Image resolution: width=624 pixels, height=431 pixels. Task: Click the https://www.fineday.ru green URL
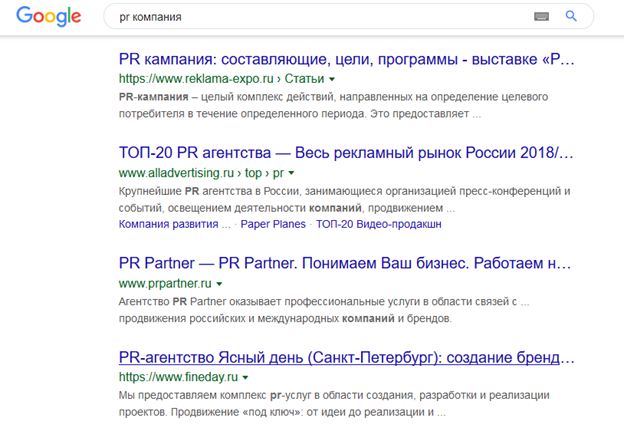(x=178, y=377)
